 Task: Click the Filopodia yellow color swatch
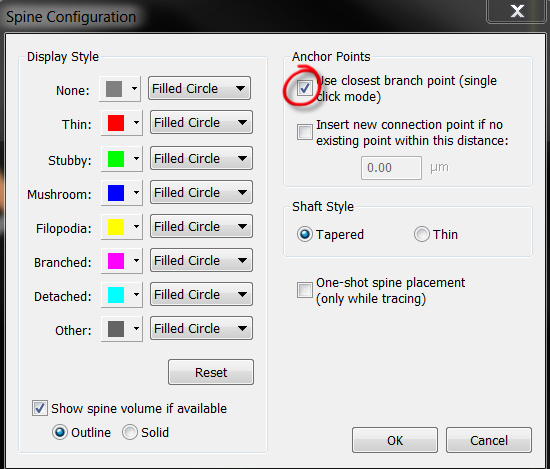[x=116, y=227]
